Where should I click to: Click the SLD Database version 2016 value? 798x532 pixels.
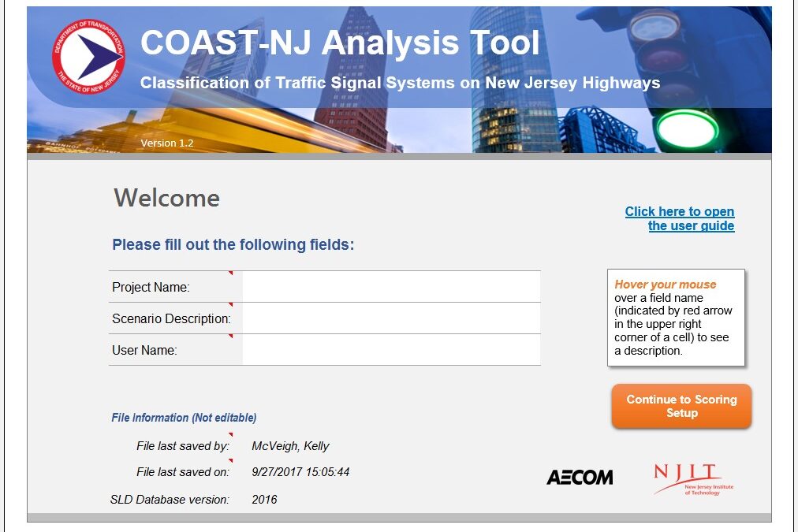tap(264, 500)
